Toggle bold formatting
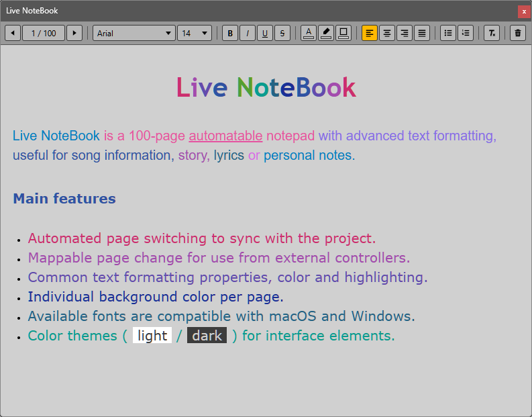Screen dimensions: 532x417 [230, 34]
